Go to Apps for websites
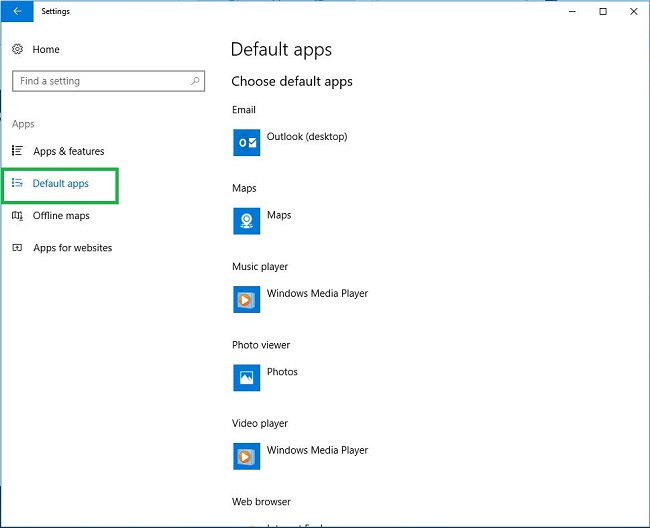Image resolution: width=650 pixels, height=528 pixels. pos(72,248)
